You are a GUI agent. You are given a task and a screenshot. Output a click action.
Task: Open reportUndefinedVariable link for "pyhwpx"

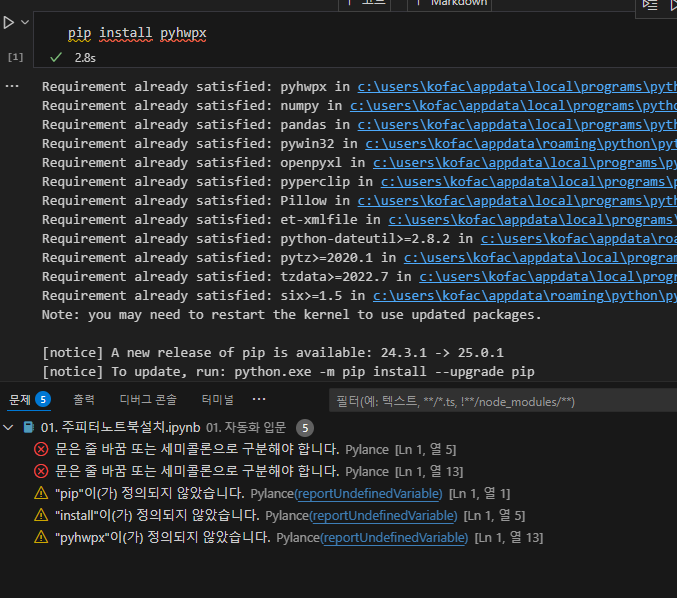(x=394, y=538)
